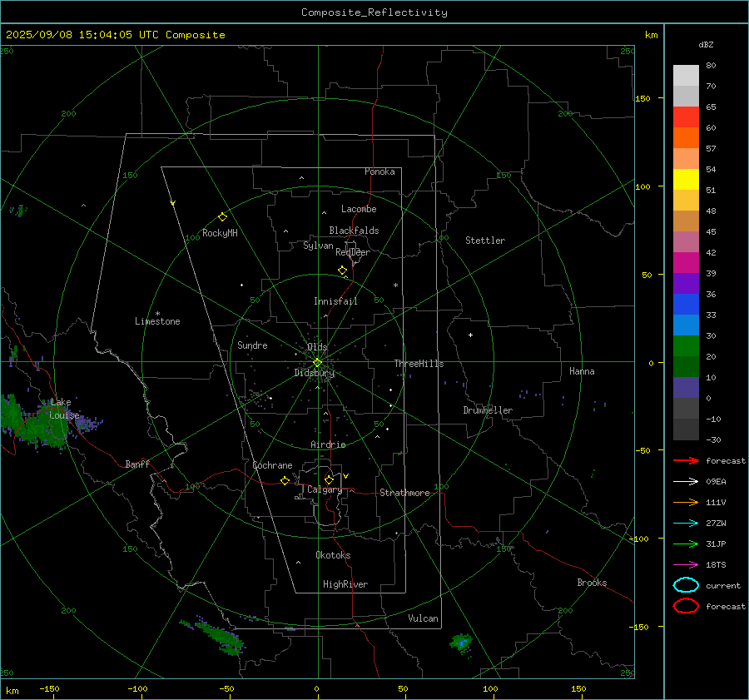
Task: Click the dBZ legend heading
Action: tap(706, 44)
